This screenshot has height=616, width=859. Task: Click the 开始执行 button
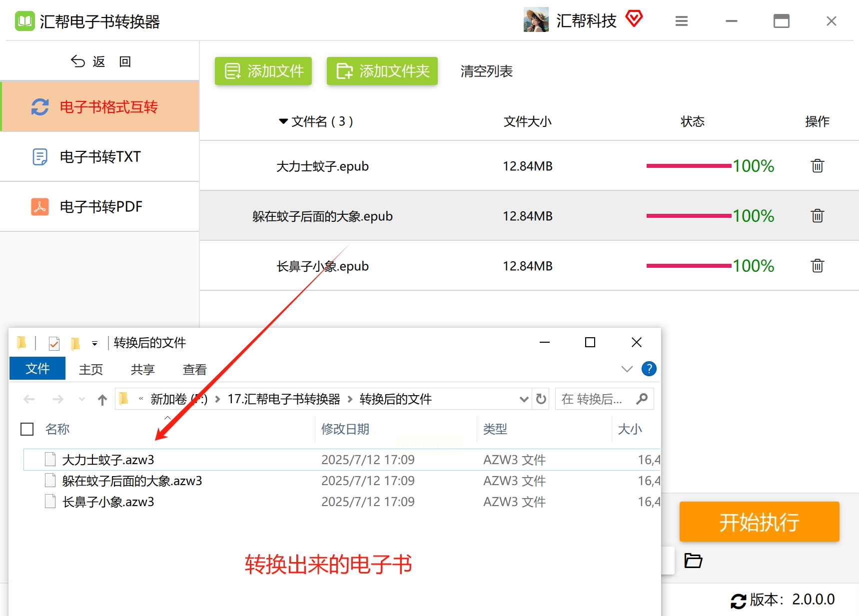pos(759,522)
